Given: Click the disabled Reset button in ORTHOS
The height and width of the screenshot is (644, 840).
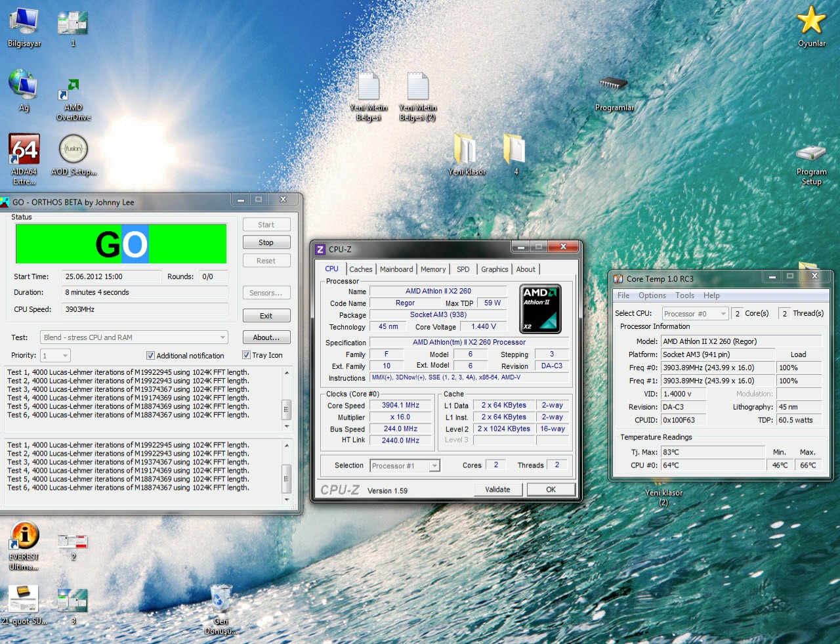Looking at the screenshot, I should pyautogui.click(x=266, y=261).
